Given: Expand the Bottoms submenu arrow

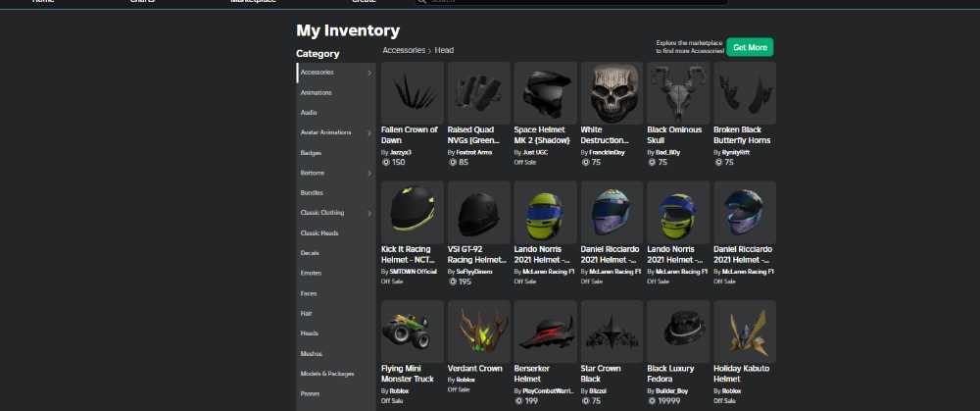Looking at the screenshot, I should [369, 174].
